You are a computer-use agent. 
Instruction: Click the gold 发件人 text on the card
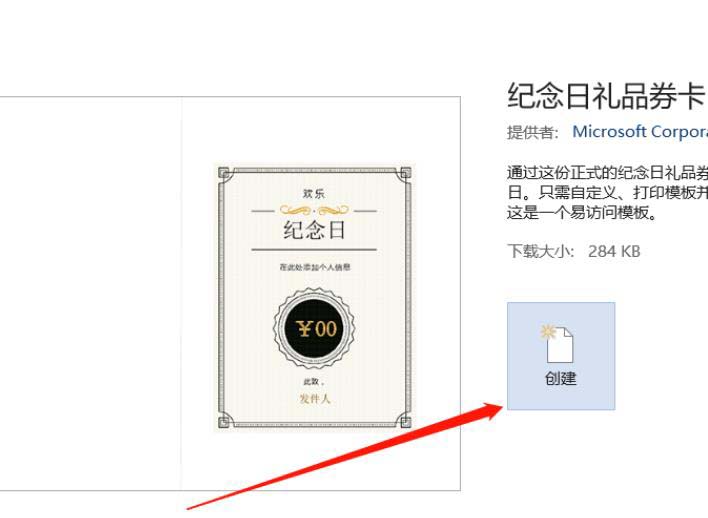[x=315, y=398]
